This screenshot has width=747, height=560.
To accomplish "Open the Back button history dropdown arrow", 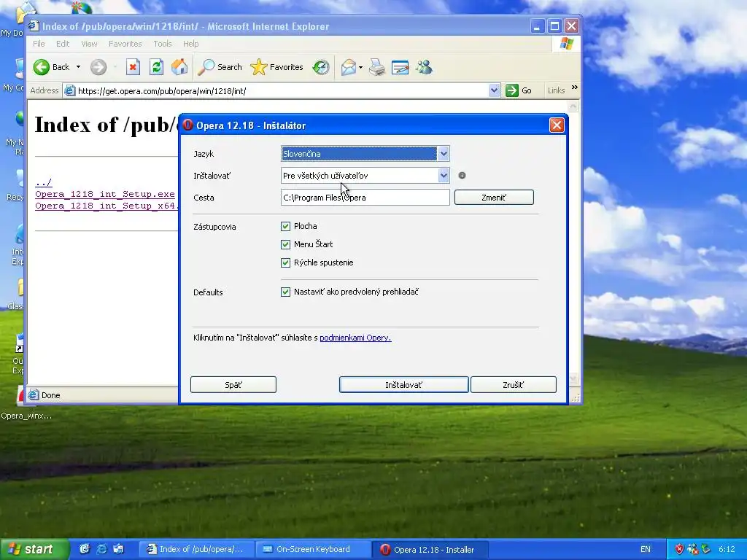I will click(78, 67).
